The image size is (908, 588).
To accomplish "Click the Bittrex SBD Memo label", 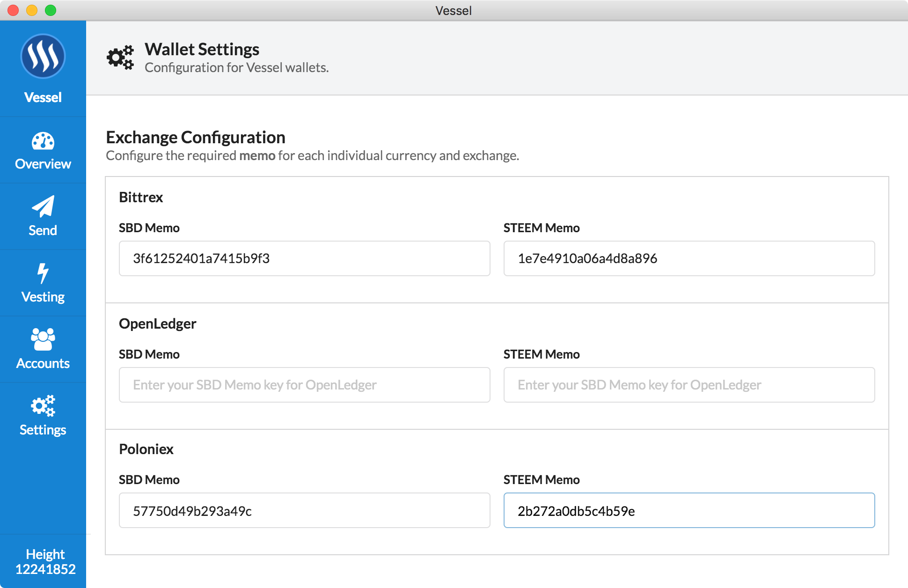I will pos(149,228).
